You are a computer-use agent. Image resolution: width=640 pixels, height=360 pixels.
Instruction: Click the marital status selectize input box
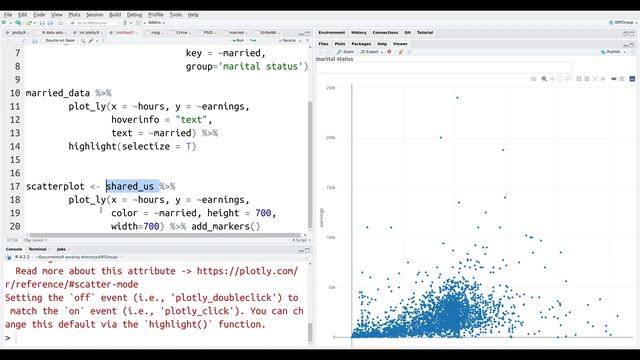click(444, 68)
